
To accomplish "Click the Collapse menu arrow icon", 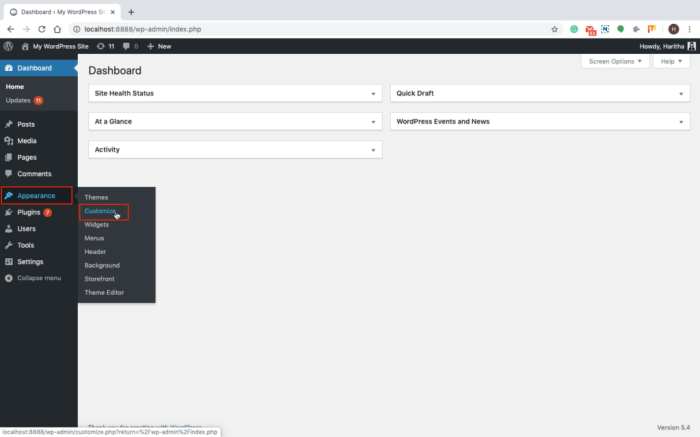I will point(8,278).
